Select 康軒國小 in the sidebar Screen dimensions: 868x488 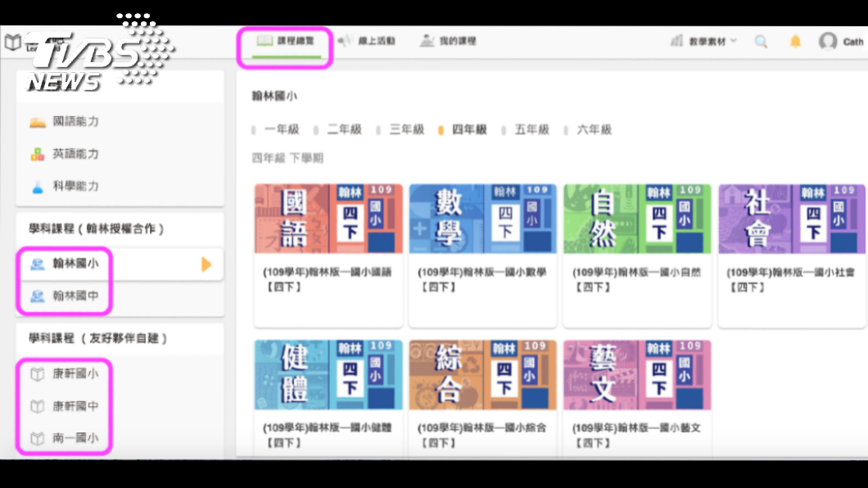pos(76,373)
